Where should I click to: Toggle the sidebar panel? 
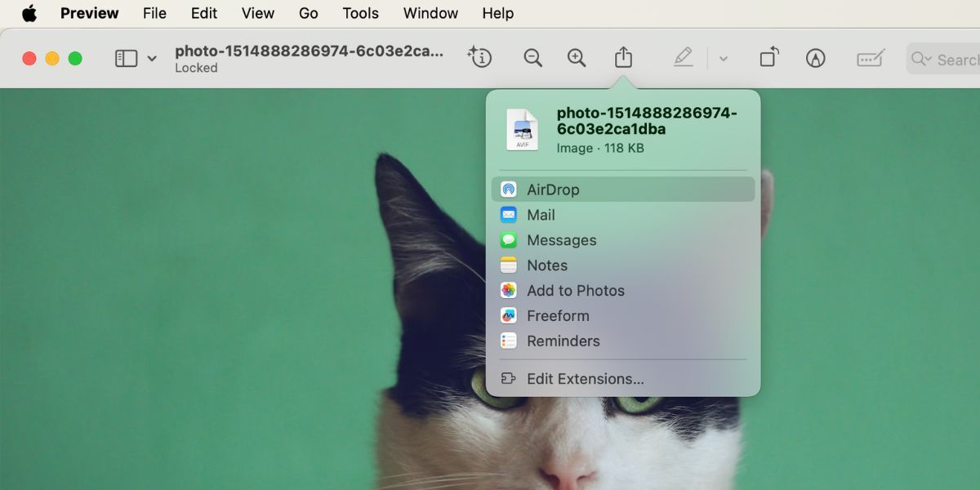(x=127, y=58)
